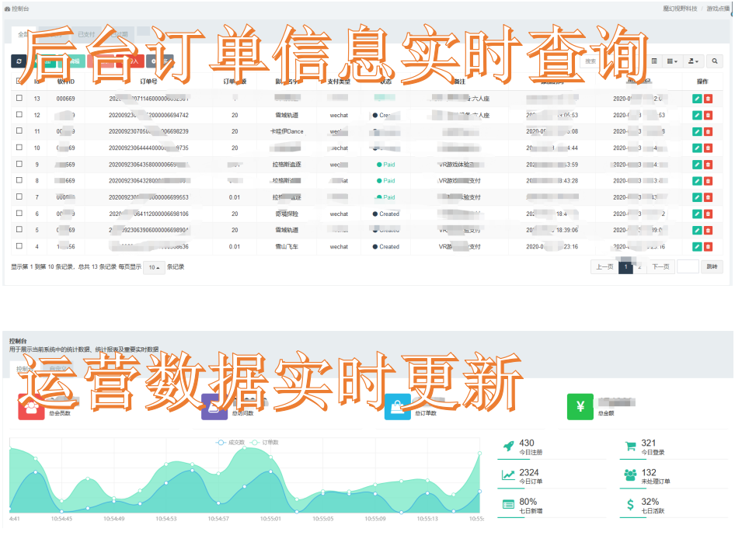The width and height of the screenshot is (735, 560).
Task: Delete the order row with Id 8
Action: tap(708, 181)
